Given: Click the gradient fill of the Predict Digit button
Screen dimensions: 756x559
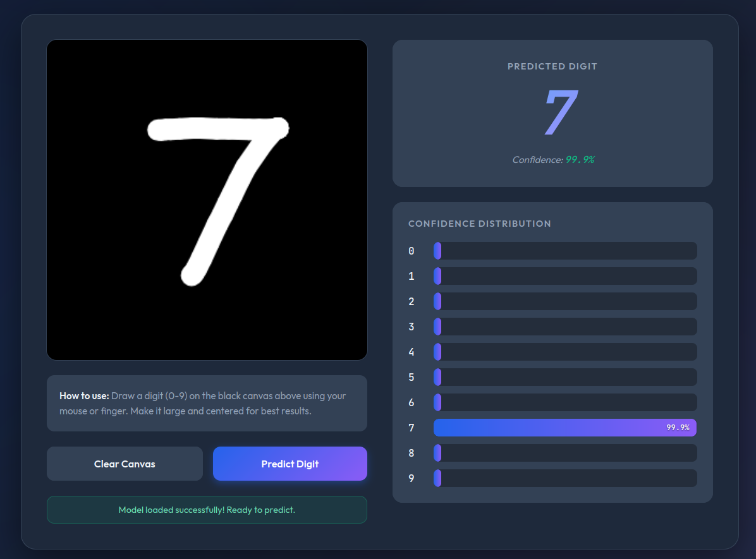Looking at the screenshot, I should [290, 463].
